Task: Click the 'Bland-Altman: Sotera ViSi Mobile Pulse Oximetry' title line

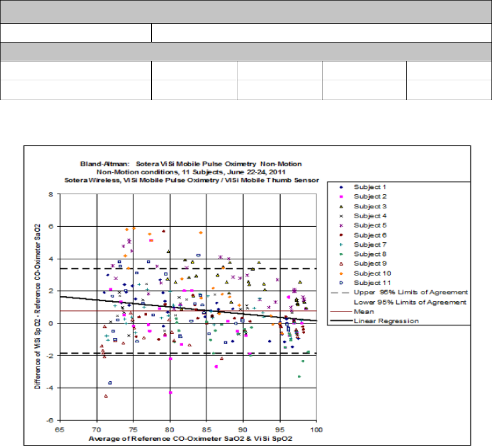Action: pyautogui.click(x=191, y=164)
